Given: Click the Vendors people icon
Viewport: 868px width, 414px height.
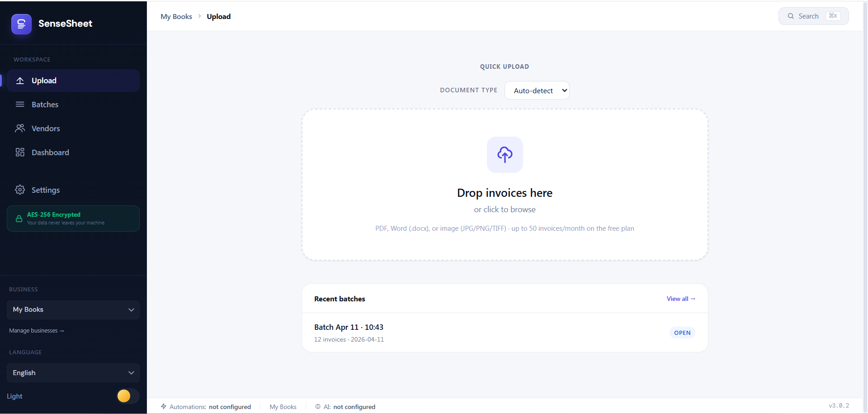Looking at the screenshot, I should click(x=20, y=128).
